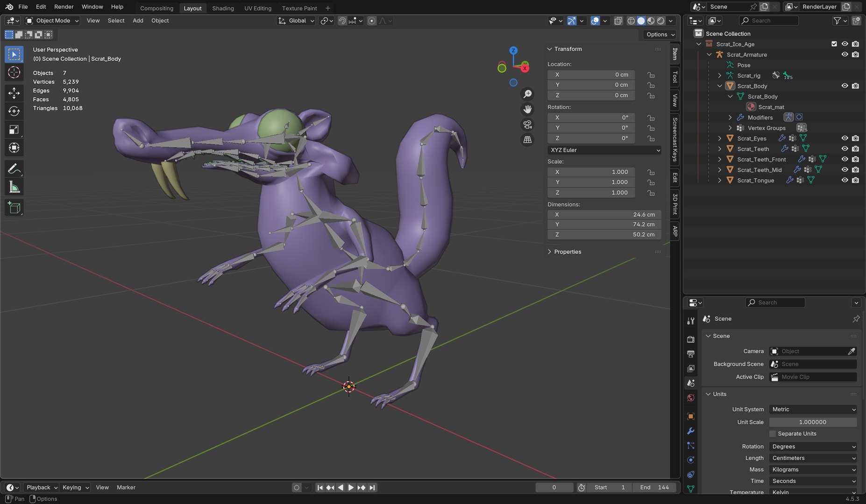Choose the Transform tool
The height and width of the screenshot is (504, 866).
[x=14, y=148]
